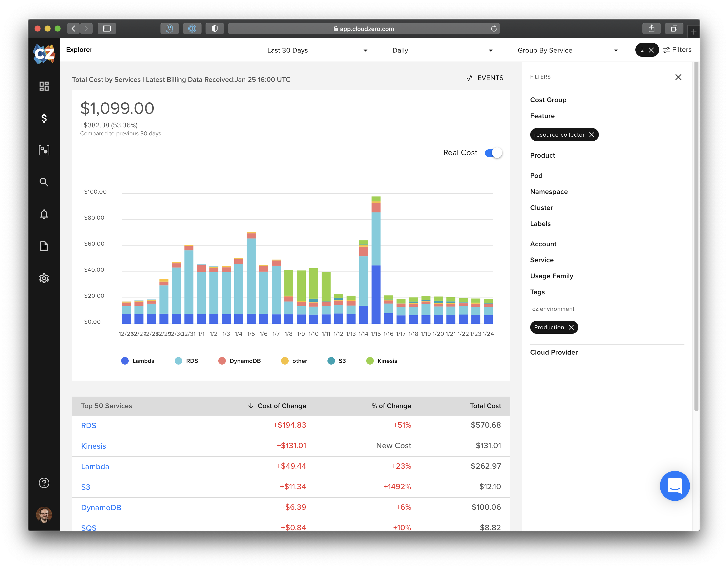The width and height of the screenshot is (728, 568).
Task: Open the Intercom chat bubble
Action: [x=674, y=486]
